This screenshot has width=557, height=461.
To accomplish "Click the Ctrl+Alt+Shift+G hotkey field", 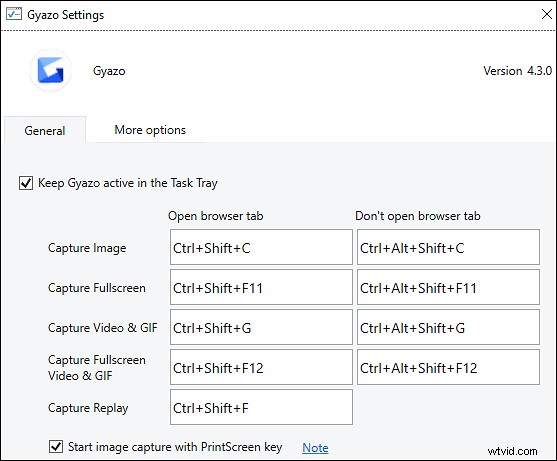I will 448,327.
